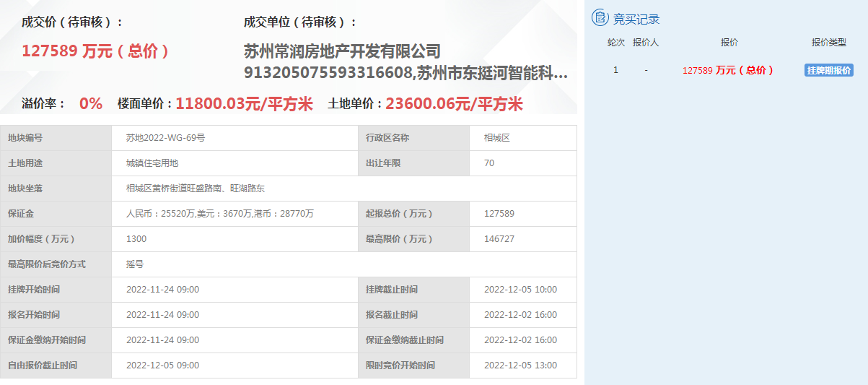Click 保证金缴纳截止时间 value 2022-12-02 16:00

point(520,340)
